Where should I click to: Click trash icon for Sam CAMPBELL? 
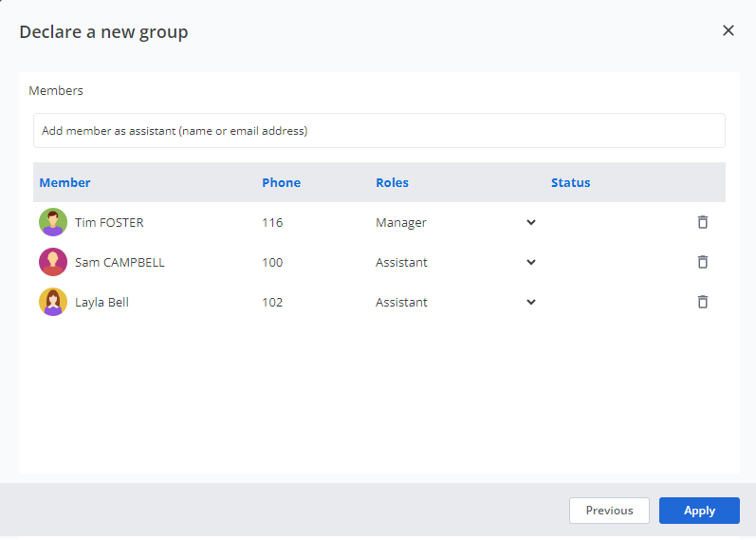(702, 262)
